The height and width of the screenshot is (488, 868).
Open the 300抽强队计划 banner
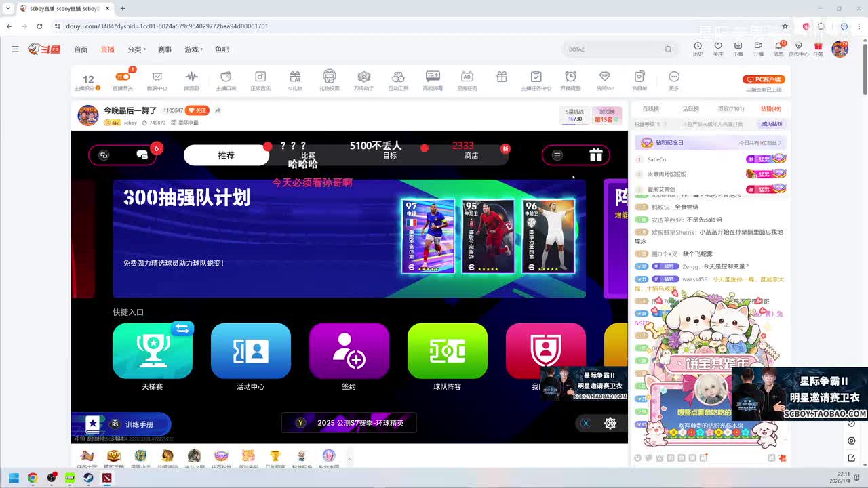pyautogui.click(x=349, y=239)
